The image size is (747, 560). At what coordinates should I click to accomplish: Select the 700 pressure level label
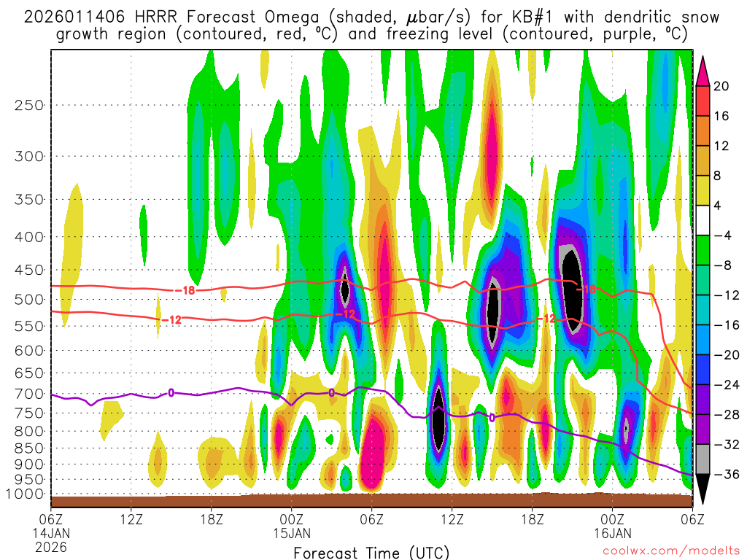pyautogui.click(x=29, y=394)
